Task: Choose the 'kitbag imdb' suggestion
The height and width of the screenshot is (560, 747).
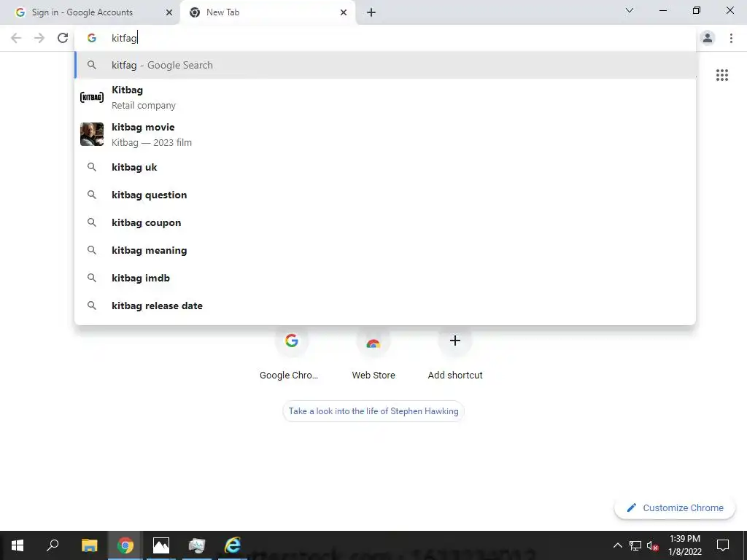Action: [x=385, y=278]
